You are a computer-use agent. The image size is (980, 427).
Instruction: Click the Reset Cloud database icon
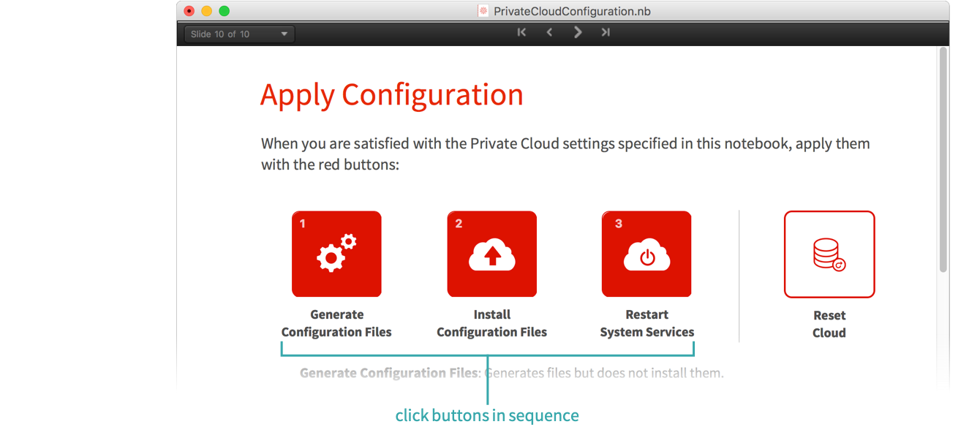tap(829, 254)
